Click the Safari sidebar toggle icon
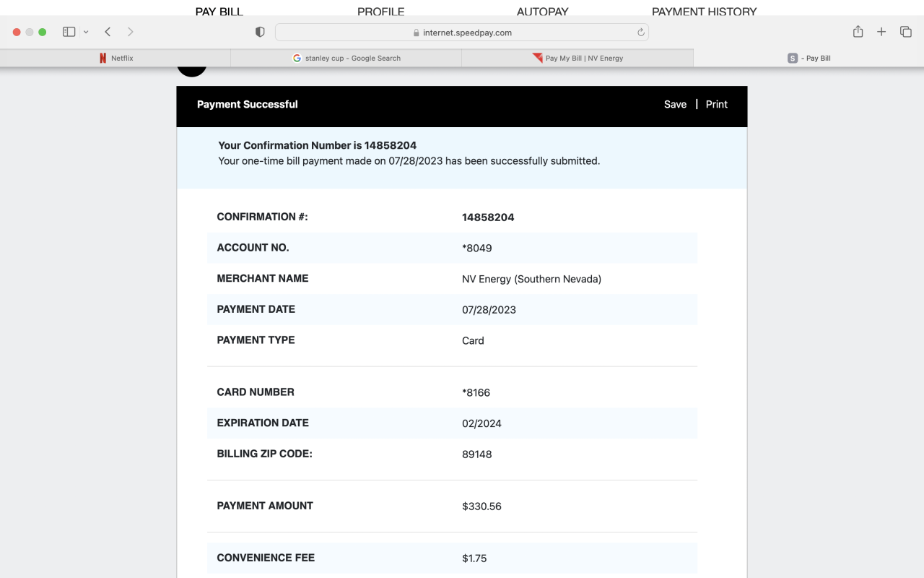 [x=69, y=32]
